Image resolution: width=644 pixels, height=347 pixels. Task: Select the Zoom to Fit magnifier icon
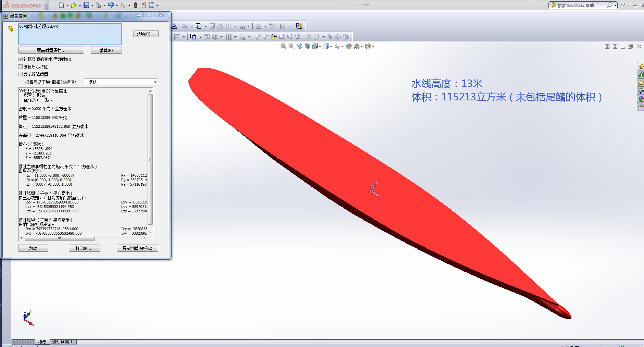coord(283,46)
